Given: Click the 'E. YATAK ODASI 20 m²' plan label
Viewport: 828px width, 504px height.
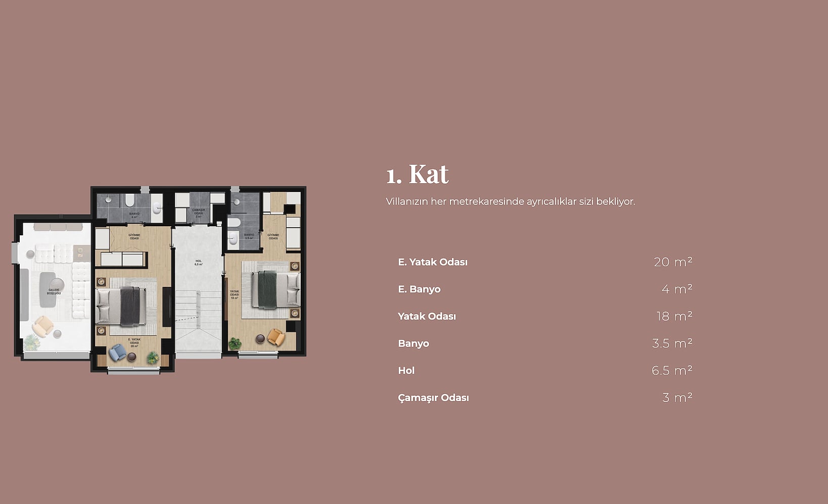Looking at the screenshot, I should pos(134,343).
